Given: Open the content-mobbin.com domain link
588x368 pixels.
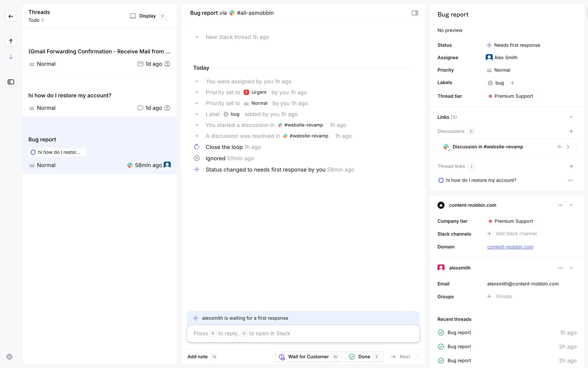Looking at the screenshot, I should 510,247.
